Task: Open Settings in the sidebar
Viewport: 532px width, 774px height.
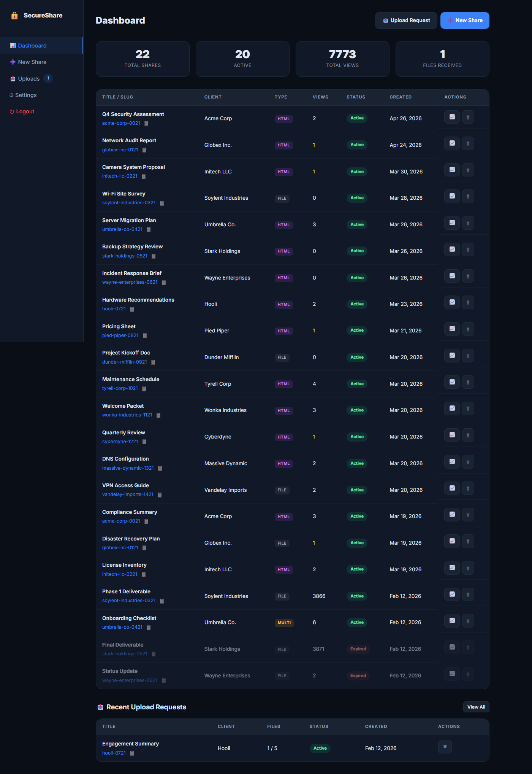Action: click(x=41, y=95)
